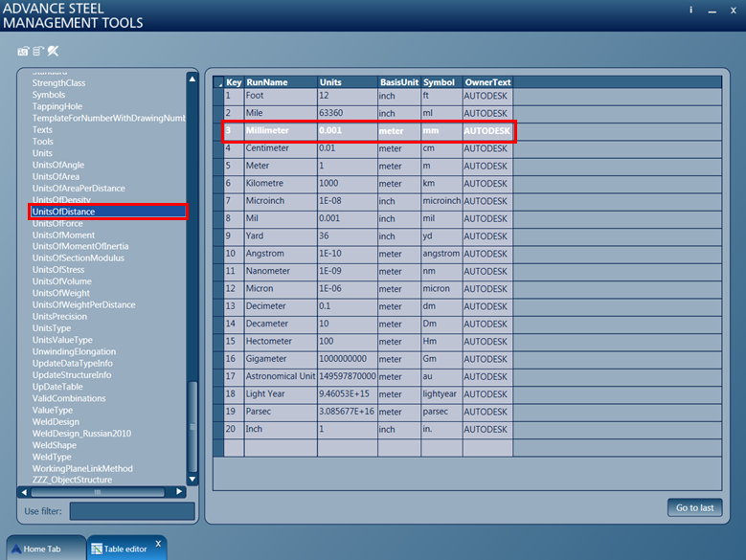Select the ZZZ_ObjectStructure table
Image resolution: width=746 pixels, height=560 pixels.
pyautogui.click(x=73, y=480)
